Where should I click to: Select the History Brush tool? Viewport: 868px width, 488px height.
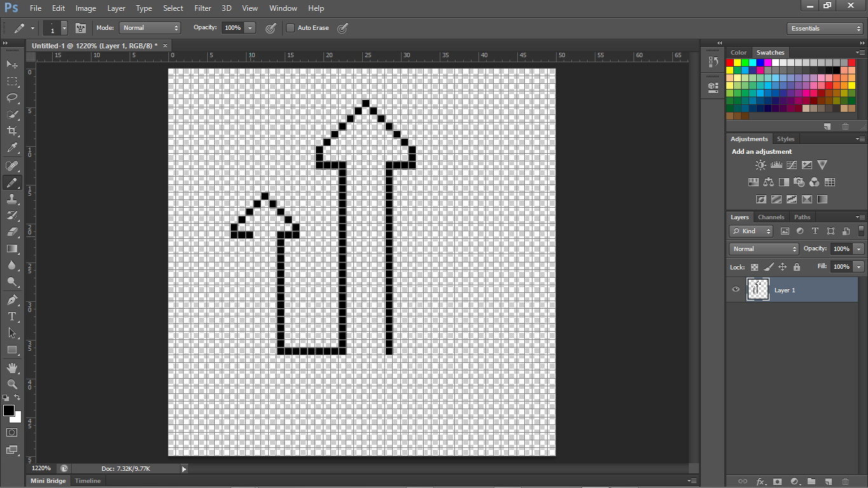point(12,215)
